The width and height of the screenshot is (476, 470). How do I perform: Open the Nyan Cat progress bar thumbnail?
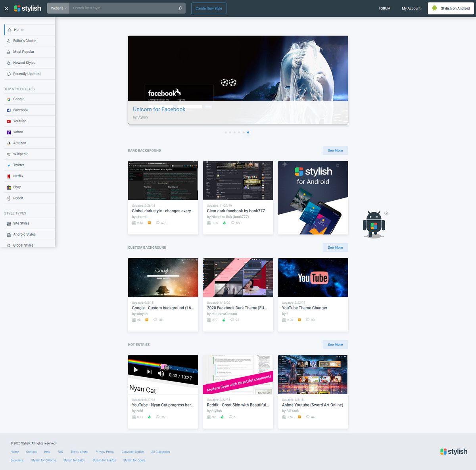point(163,374)
